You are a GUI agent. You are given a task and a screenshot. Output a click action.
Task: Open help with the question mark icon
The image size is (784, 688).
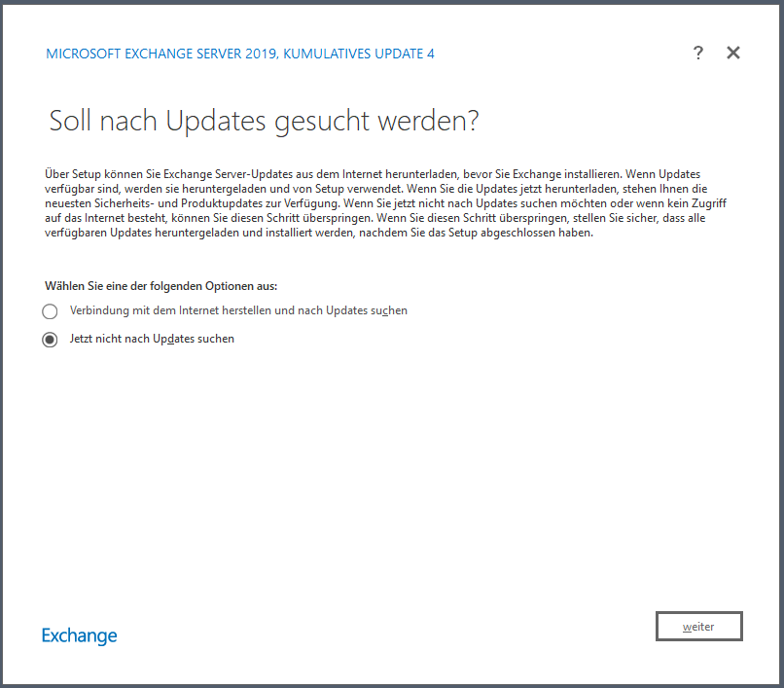(x=698, y=53)
